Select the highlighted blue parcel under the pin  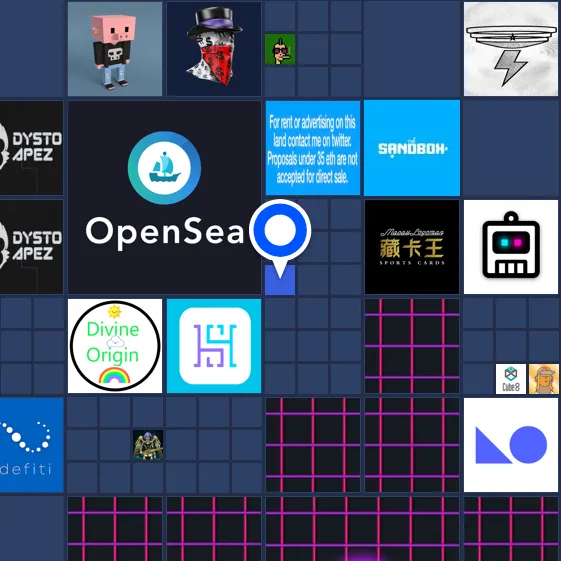point(280,280)
